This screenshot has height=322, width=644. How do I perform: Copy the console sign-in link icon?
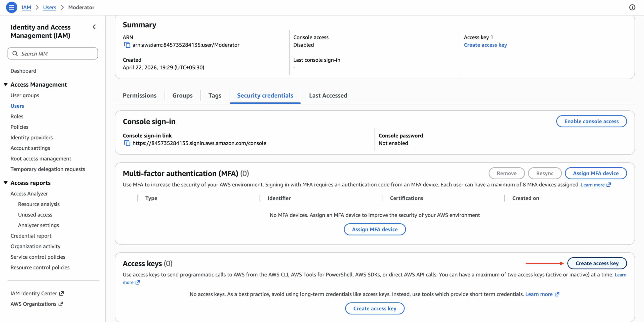[127, 143]
